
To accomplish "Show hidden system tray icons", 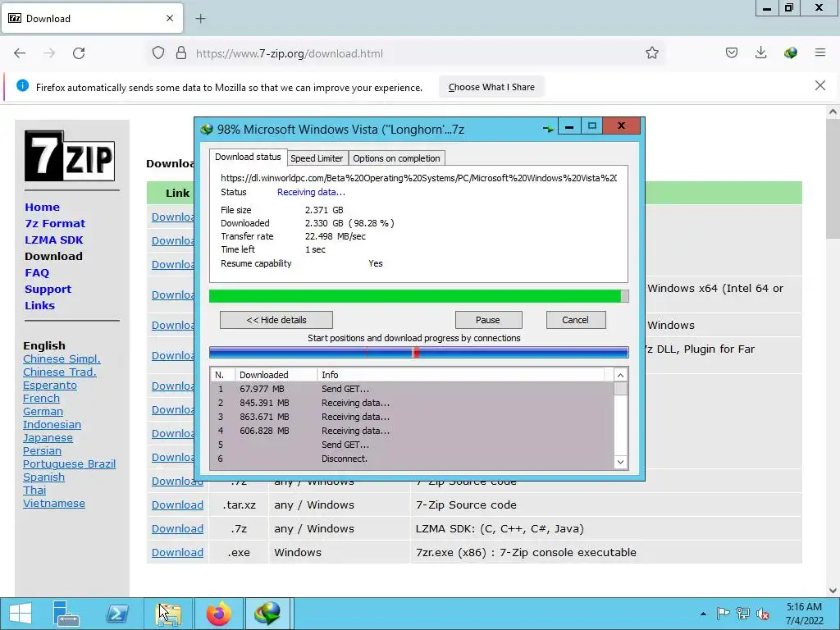I will [703, 614].
